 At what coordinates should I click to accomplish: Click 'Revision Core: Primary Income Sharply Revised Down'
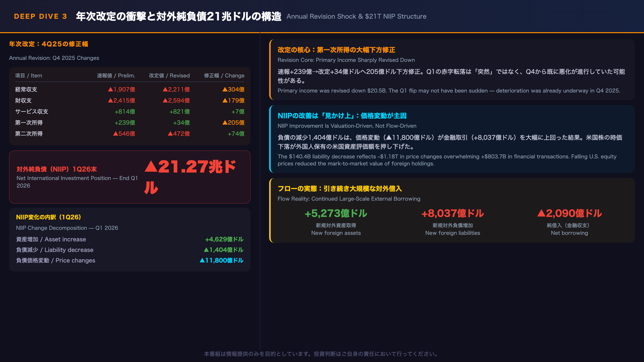tap(346, 60)
